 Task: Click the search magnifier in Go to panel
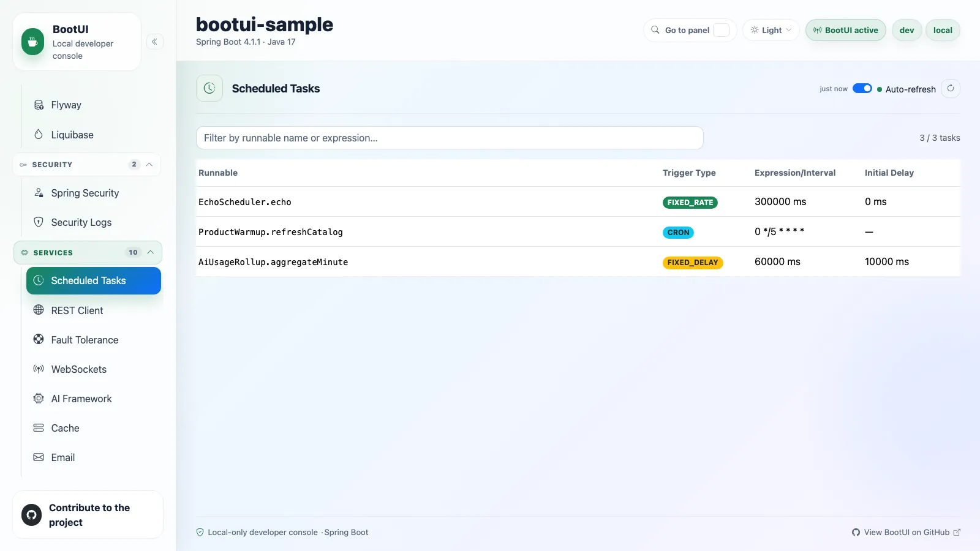tap(655, 30)
